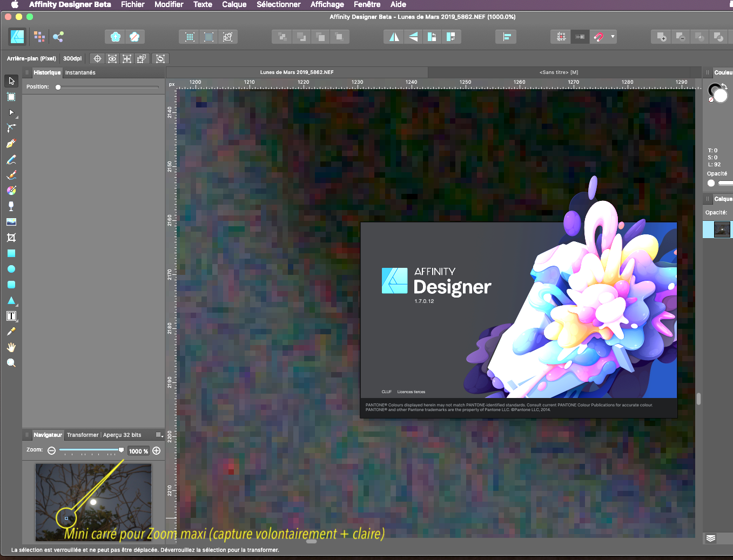
Task: Toggle show alignment handles
Action: coord(127,59)
